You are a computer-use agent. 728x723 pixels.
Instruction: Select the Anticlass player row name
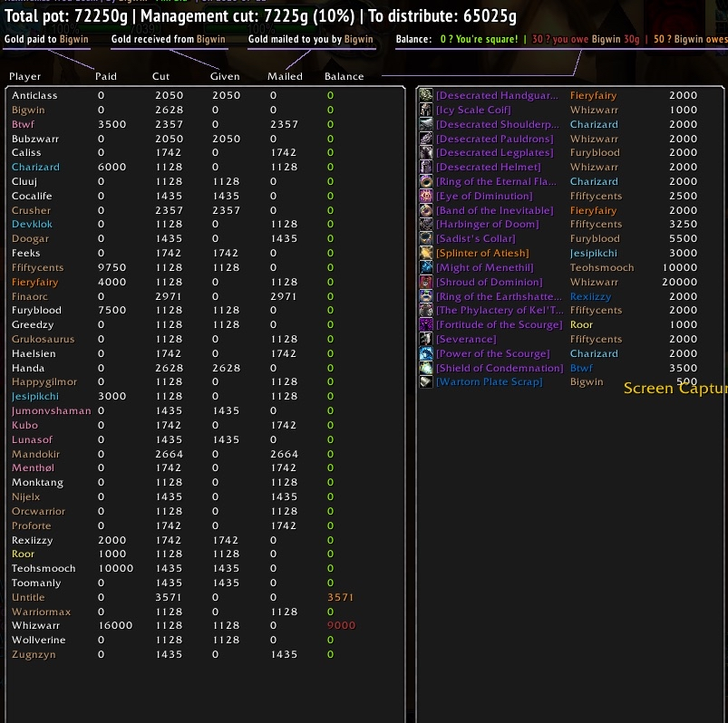tap(34, 95)
